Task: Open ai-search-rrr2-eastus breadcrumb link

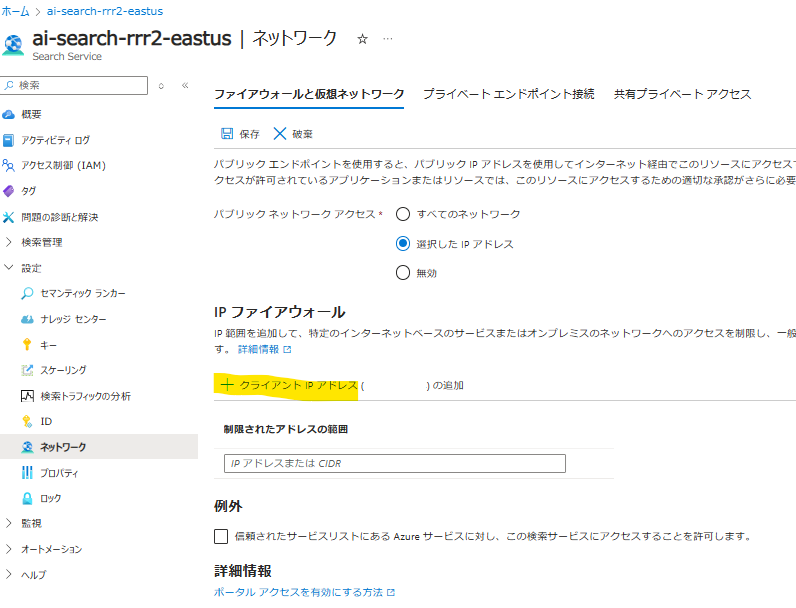Action: (105, 11)
